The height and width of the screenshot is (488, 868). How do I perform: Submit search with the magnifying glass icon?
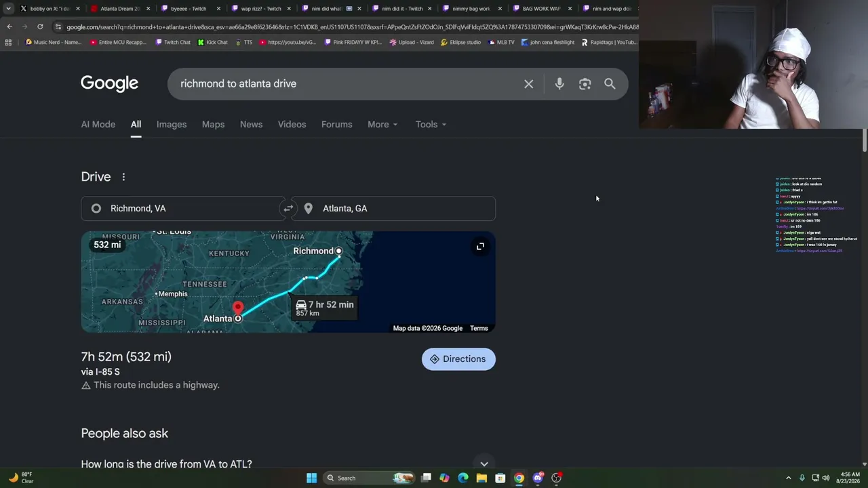610,84
